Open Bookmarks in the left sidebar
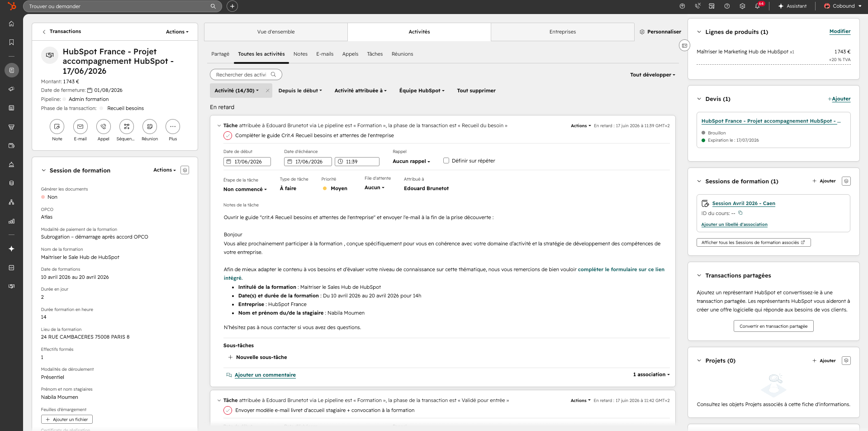868x431 pixels. (12, 42)
